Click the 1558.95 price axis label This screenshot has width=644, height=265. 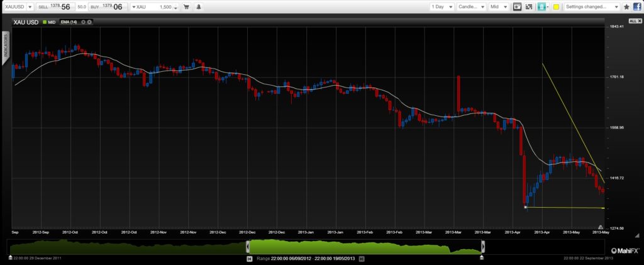click(617, 127)
